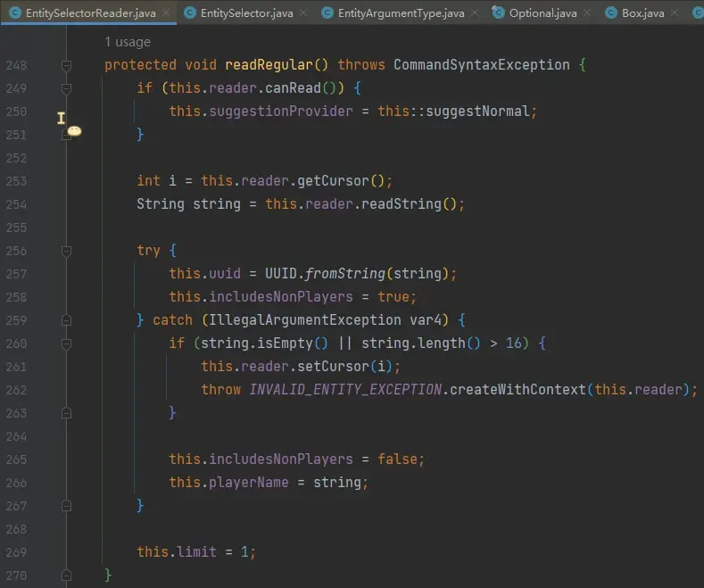Click the limit field on line 269
Screen dimensions: 704x588
[x=196, y=552]
